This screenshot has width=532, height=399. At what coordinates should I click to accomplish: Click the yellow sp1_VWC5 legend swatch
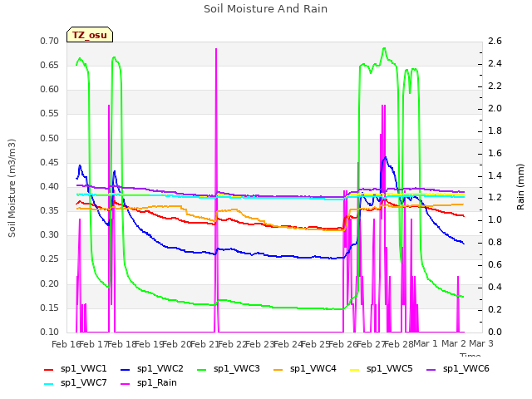[x=355, y=369]
